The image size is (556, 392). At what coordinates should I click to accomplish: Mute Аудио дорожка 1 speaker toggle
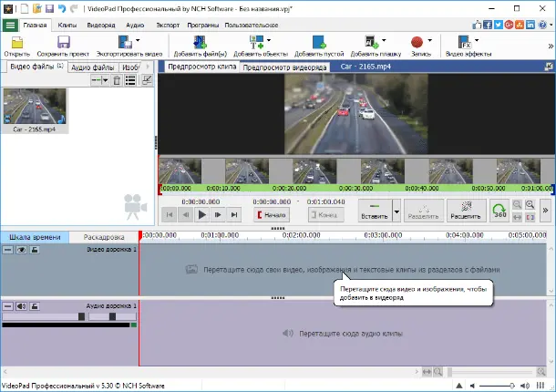point(21,306)
